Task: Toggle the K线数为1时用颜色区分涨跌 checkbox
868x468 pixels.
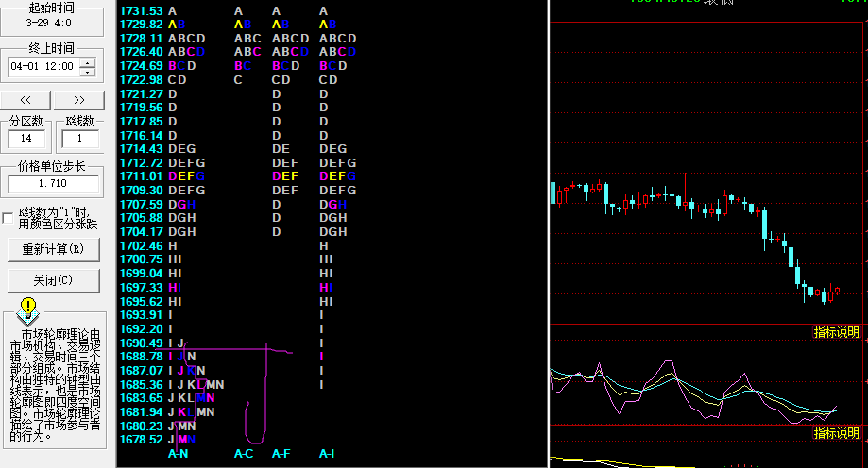Action: (x=8, y=218)
